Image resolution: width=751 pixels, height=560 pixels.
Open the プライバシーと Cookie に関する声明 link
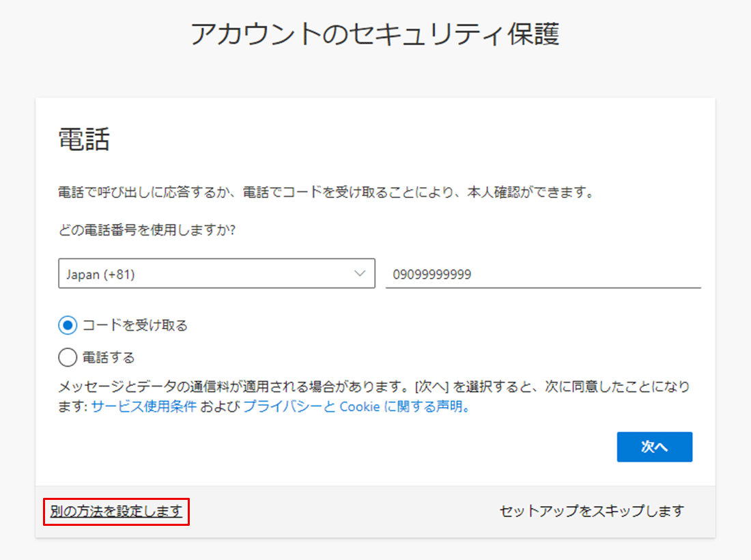point(355,407)
